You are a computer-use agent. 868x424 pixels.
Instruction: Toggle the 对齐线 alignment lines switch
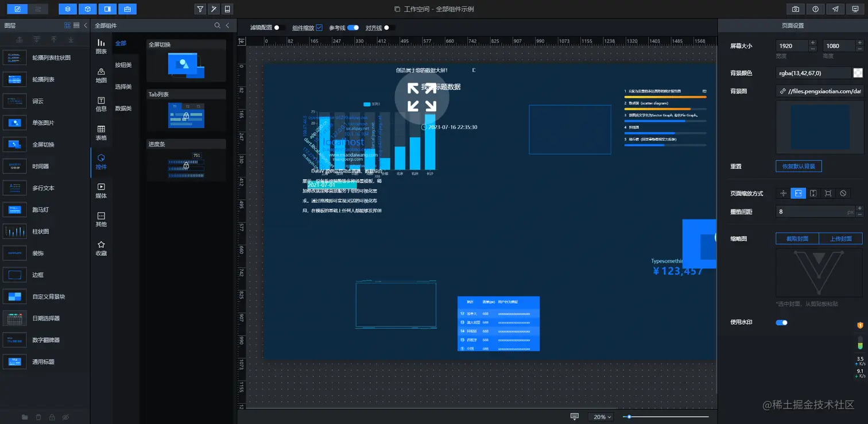390,28
